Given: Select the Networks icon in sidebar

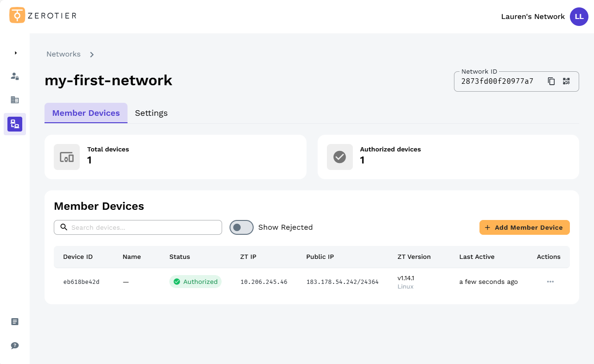Looking at the screenshot, I should 15,124.
